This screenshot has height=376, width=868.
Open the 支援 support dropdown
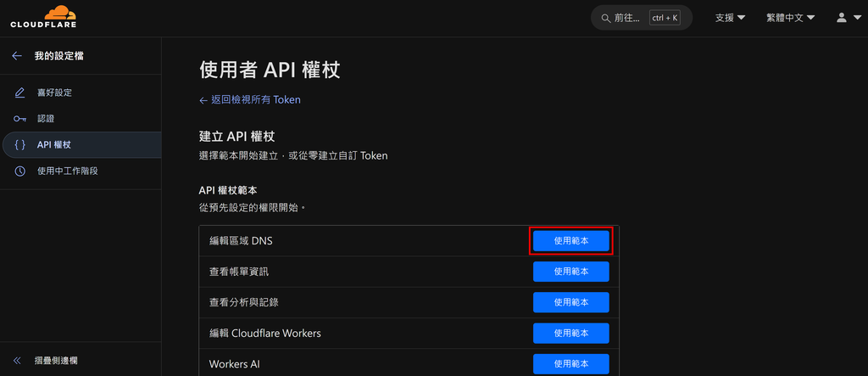point(730,18)
